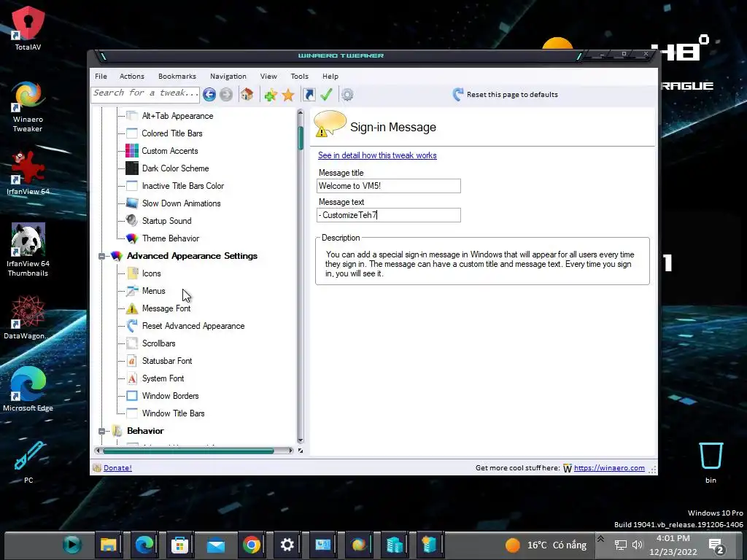Open the bin recycle icon on desktop
747x560 pixels.
(711, 462)
